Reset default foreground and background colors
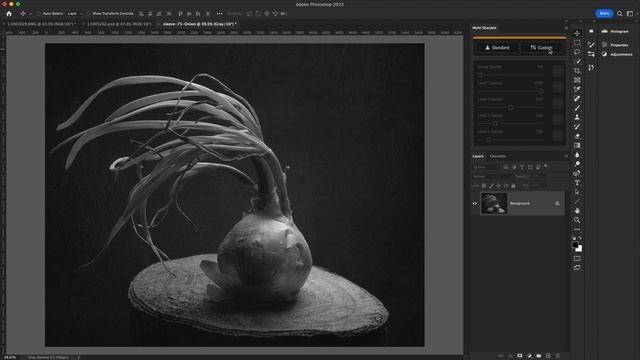This screenshot has width=640, height=360. [573, 238]
